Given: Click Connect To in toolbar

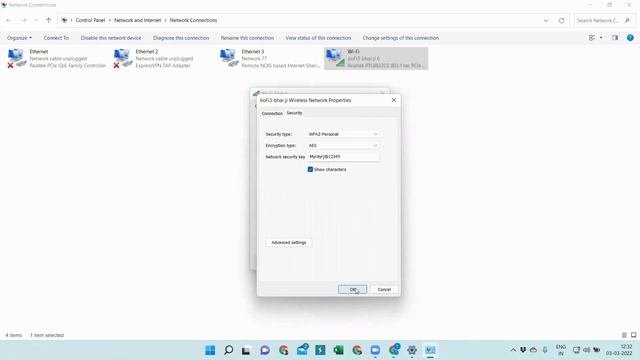Looking at the screenshot, I should [56, 38].
